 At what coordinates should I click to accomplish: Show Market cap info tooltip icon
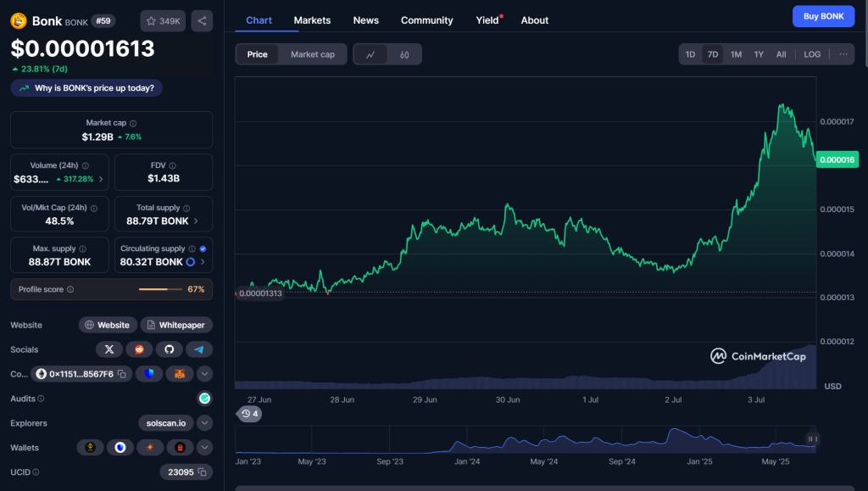[133, 124]
